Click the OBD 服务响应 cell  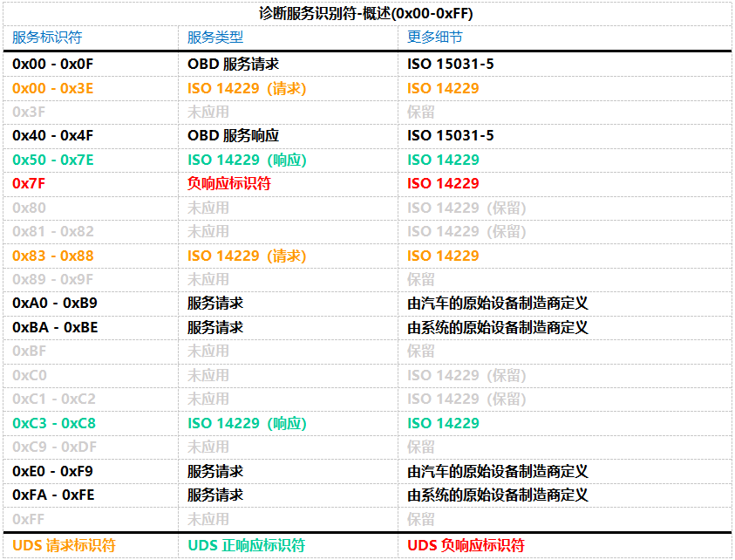(x=233, y=136)
